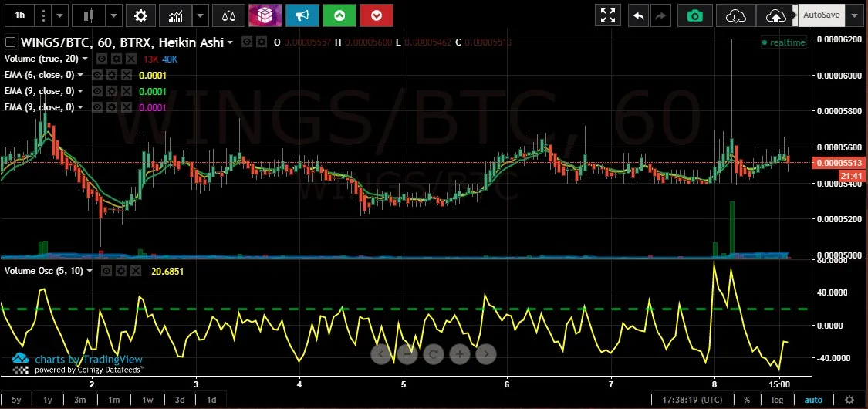Open settings gear for Volume Osc indicator
868x409 pixels.
point(120,271)
